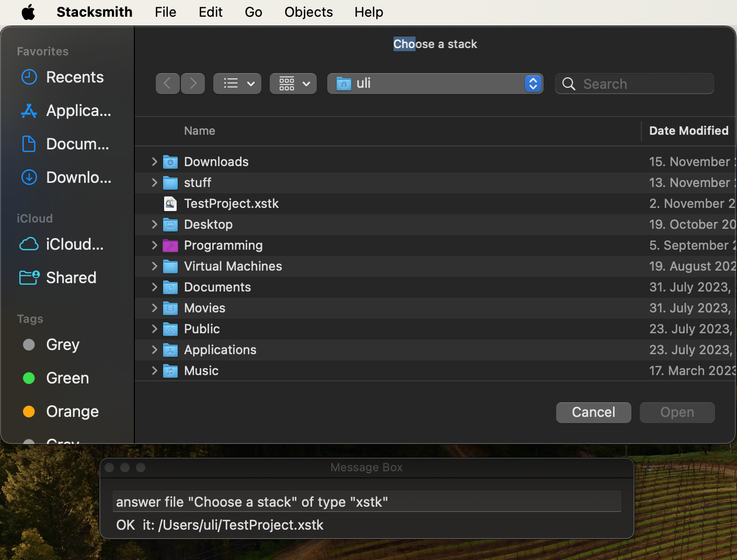Viewport: 737px width, 560px height.
Task: Open the uli folder location popup
Action: (435, 84)
